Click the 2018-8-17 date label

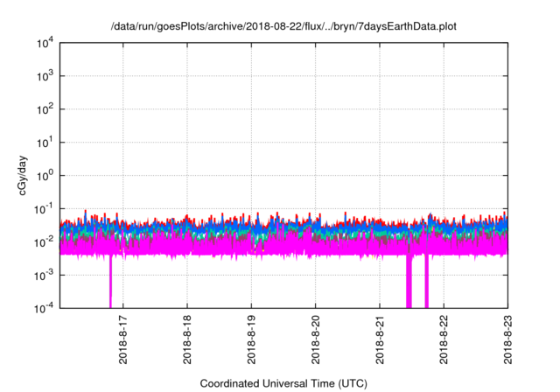pos(122,339)
